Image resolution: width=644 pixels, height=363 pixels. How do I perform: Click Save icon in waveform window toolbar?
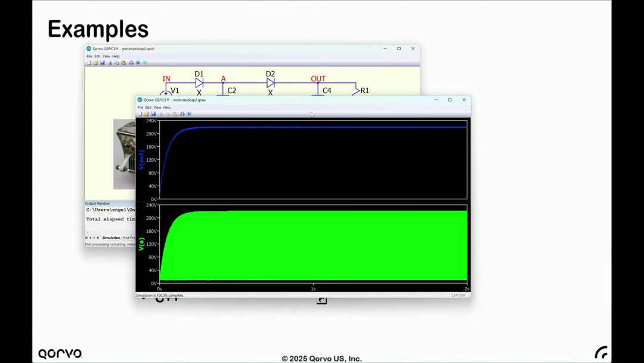tap(153, 114)
